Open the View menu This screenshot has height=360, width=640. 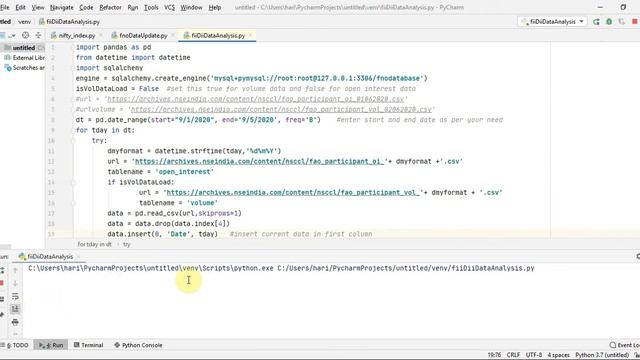coord(38,7)
